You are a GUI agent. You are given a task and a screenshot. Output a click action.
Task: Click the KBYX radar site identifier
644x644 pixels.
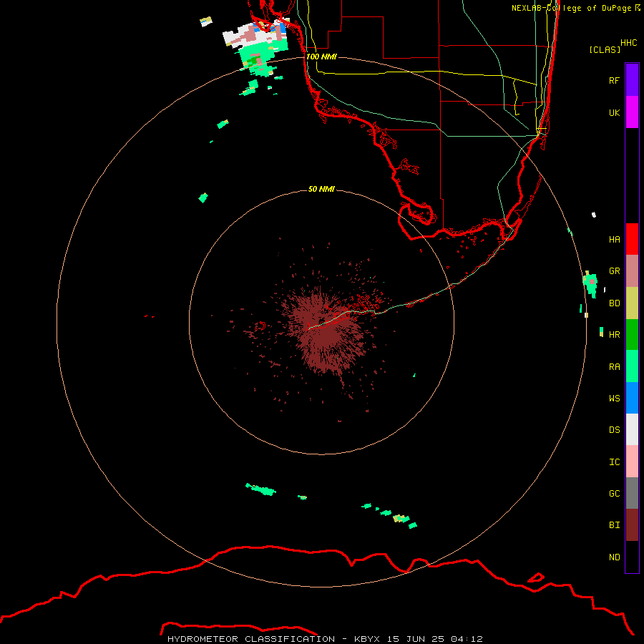(x=367, y=639)
